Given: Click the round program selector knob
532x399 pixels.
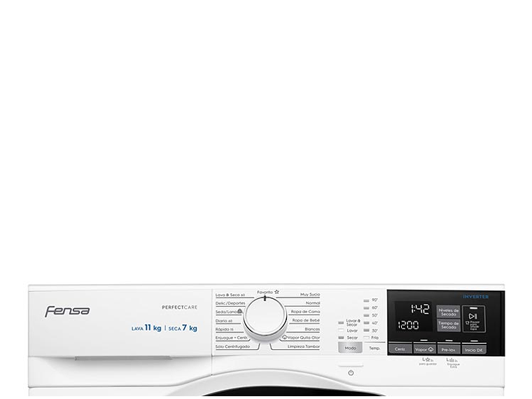Looking at the screenshot, I should click(265, 318).
